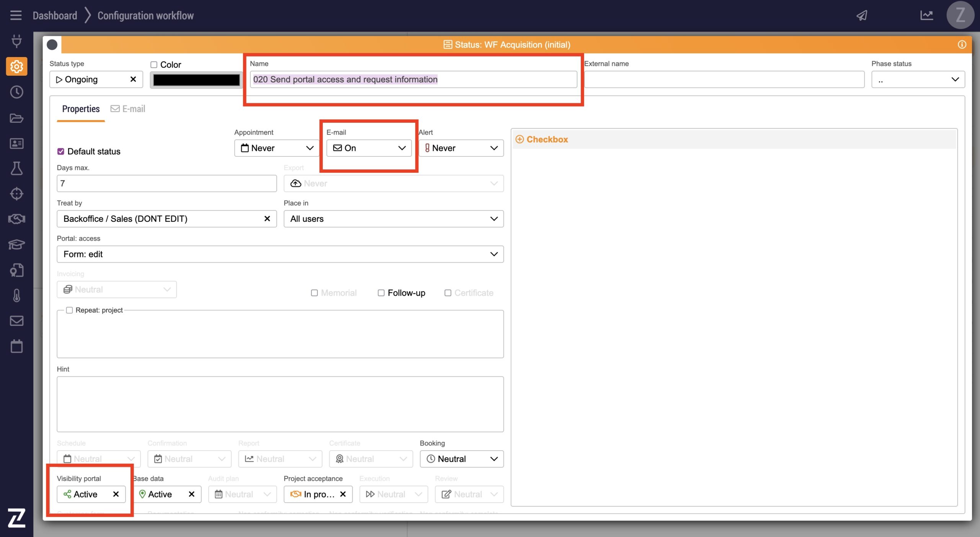Open the hamburger menu icon

point(16,15)
